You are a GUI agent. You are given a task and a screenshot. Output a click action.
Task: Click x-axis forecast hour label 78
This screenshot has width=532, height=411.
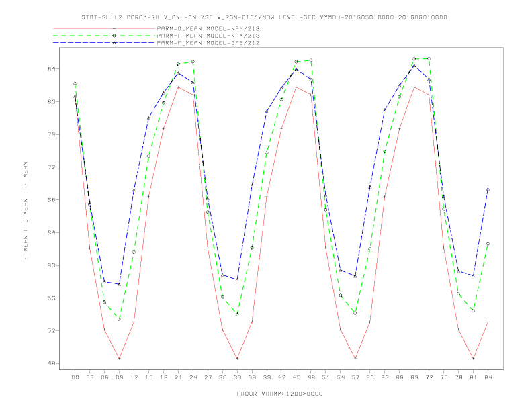(459, 377)
